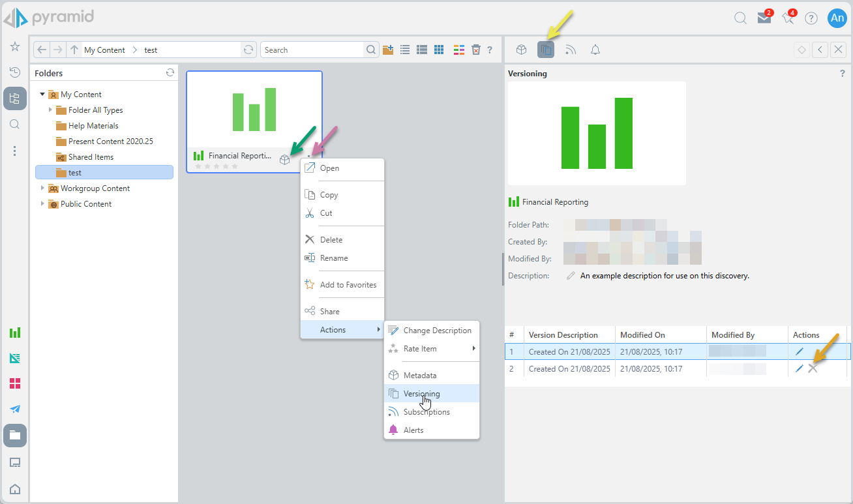
Task: Open the recycle bin icon in toolbar
Action: click(x=476, y=50)
